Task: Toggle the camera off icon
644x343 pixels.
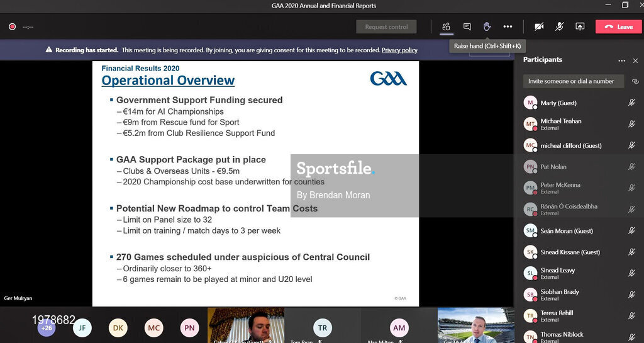Action: click(x=539, y=26)
